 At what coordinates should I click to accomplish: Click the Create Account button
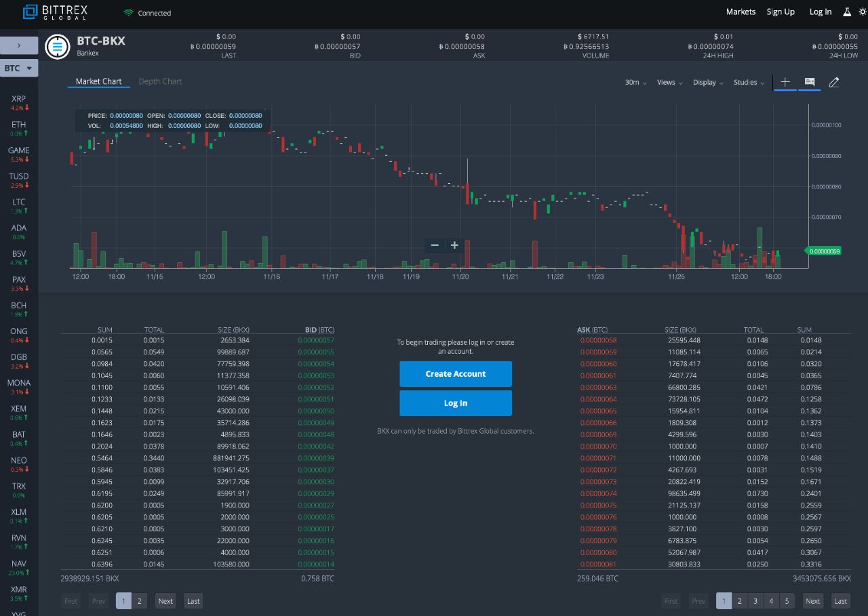point(456,374)
